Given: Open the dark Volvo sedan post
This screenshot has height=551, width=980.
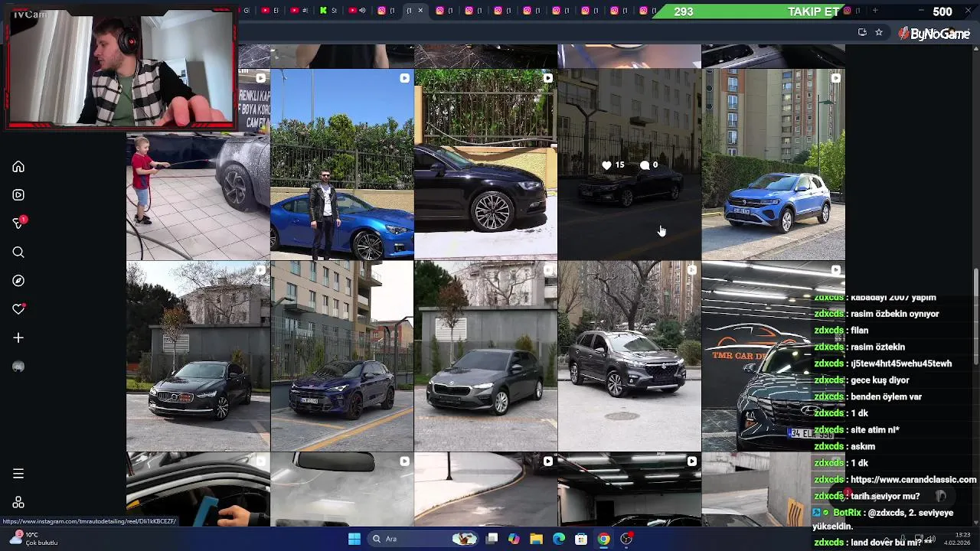Looking at the screenshot, I should click(x=198, y=357).
